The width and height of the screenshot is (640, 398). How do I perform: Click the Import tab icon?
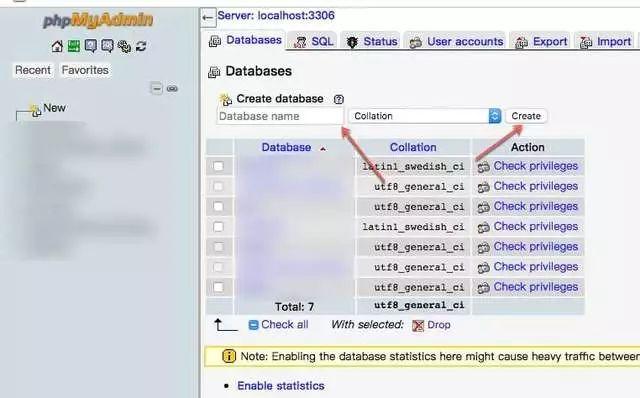tap(586, 42)
